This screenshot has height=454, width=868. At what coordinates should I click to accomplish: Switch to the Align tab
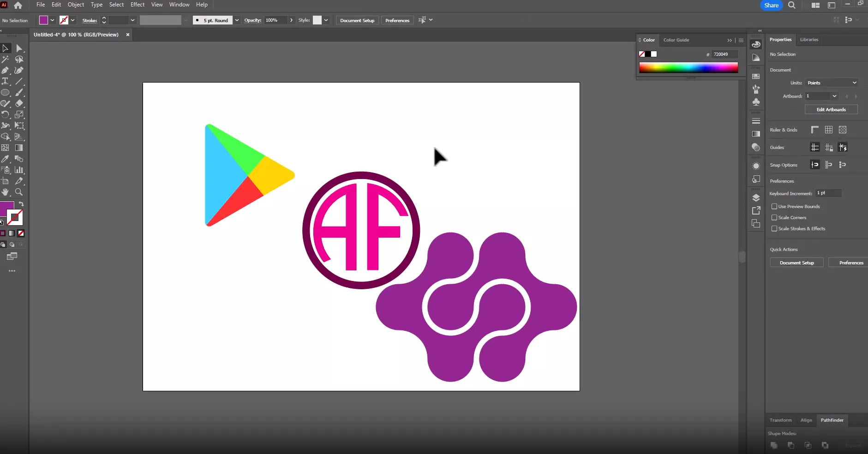806,420
